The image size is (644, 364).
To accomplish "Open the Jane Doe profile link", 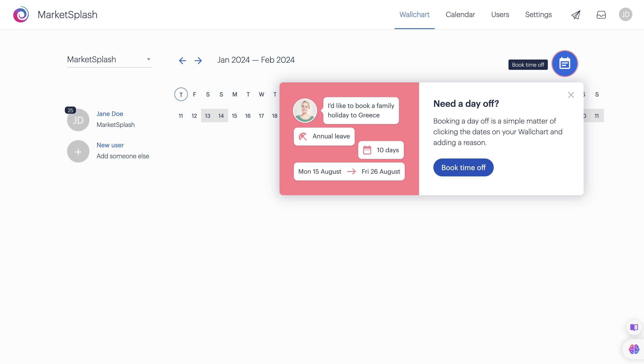I will coord(110,114).
